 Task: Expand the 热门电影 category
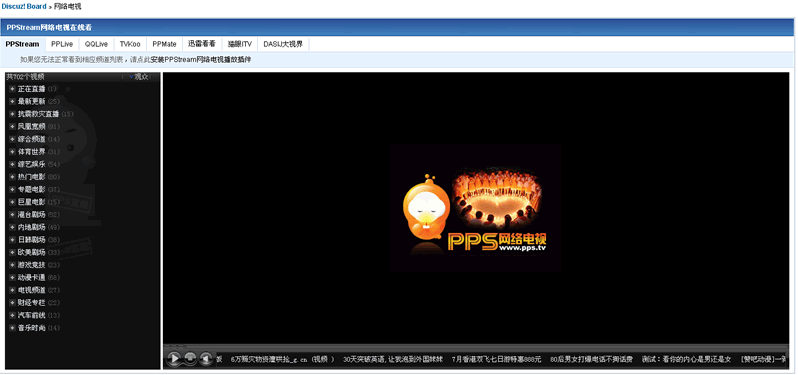coord(12,177)
